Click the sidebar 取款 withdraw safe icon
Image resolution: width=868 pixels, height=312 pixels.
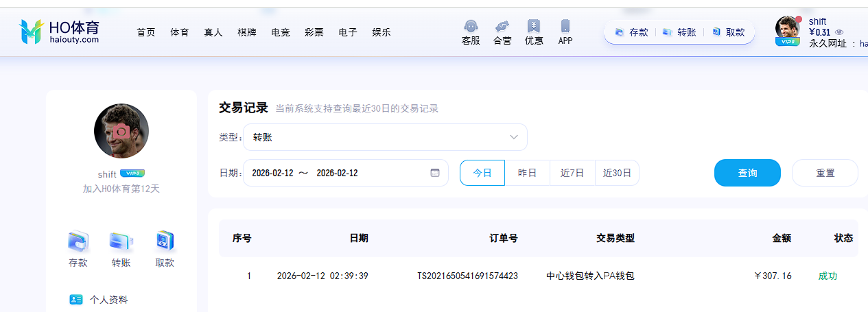coord(165,241)
